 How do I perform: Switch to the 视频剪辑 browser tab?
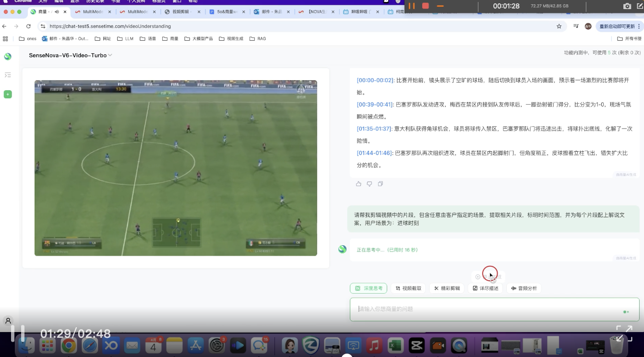[182, 12]
